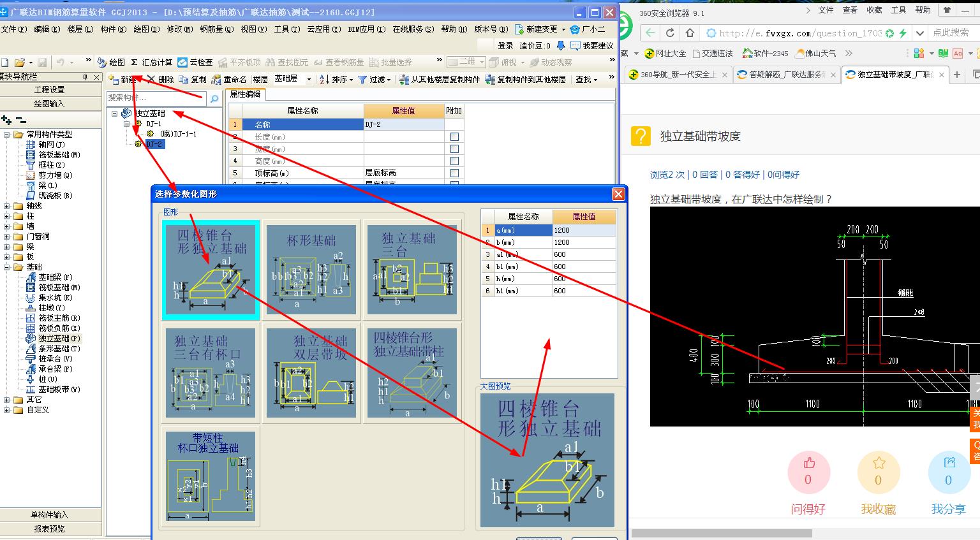
Task: Open 收藏 menu in 360 browser
Action: point(874,10)
